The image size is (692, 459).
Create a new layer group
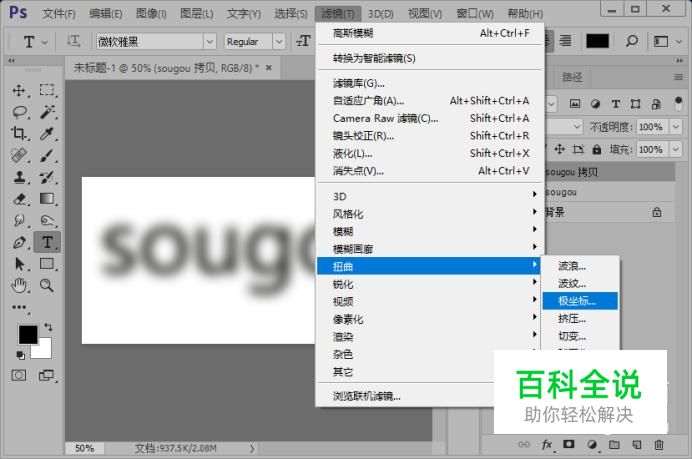[614, 444]
